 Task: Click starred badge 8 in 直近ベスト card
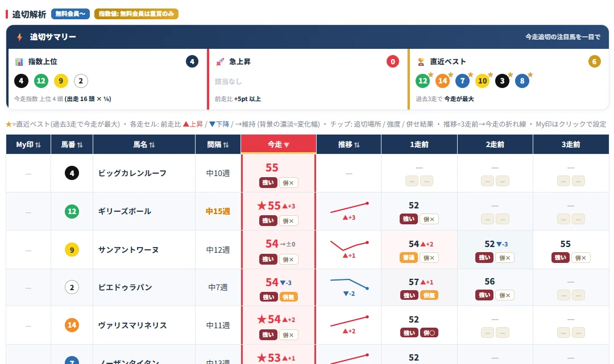522,81
